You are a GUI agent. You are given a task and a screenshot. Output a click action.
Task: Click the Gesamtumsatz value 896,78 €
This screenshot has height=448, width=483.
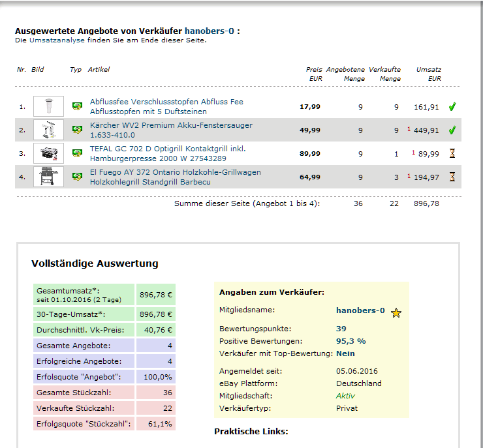point(156,295)
